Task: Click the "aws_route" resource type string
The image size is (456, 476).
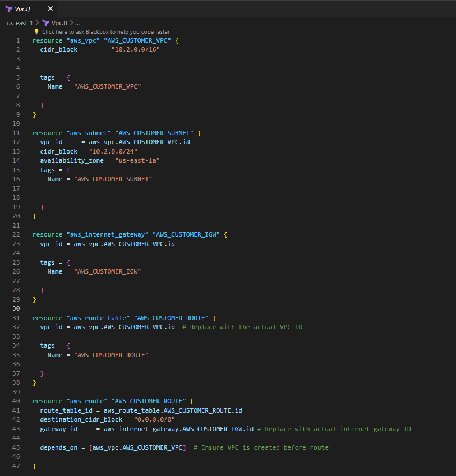Action: 87,401
